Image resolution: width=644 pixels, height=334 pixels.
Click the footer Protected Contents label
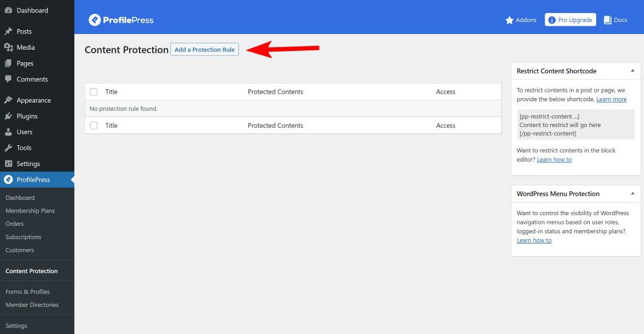tap(275, 125)
